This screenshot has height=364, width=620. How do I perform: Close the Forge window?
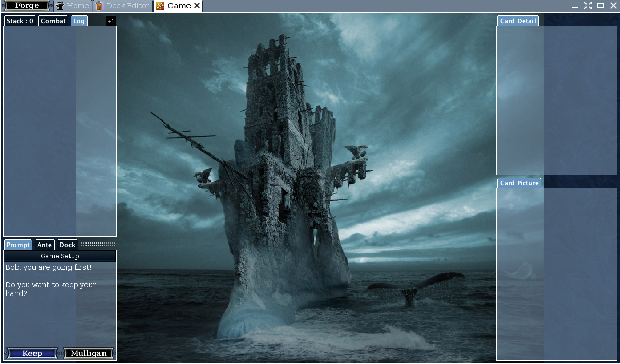(613, 6)
